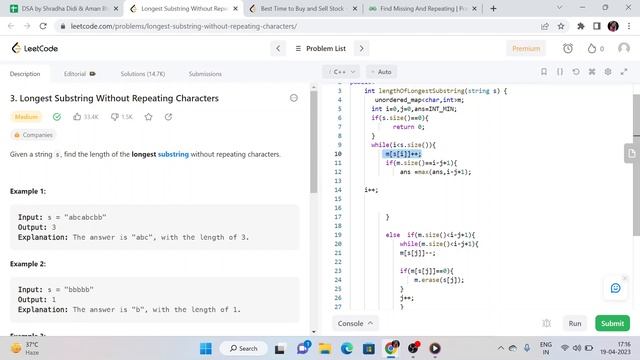Switch to Find Missing And Repeating tab
This screenshot has height=360, width=640.
click(x=423, y=8)
